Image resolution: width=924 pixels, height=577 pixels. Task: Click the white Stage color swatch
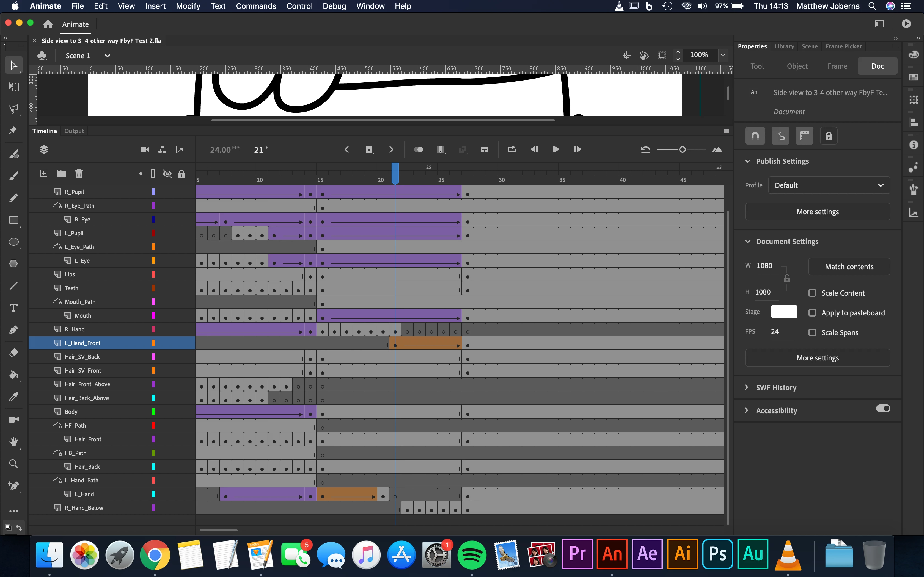tap(784, 312)
